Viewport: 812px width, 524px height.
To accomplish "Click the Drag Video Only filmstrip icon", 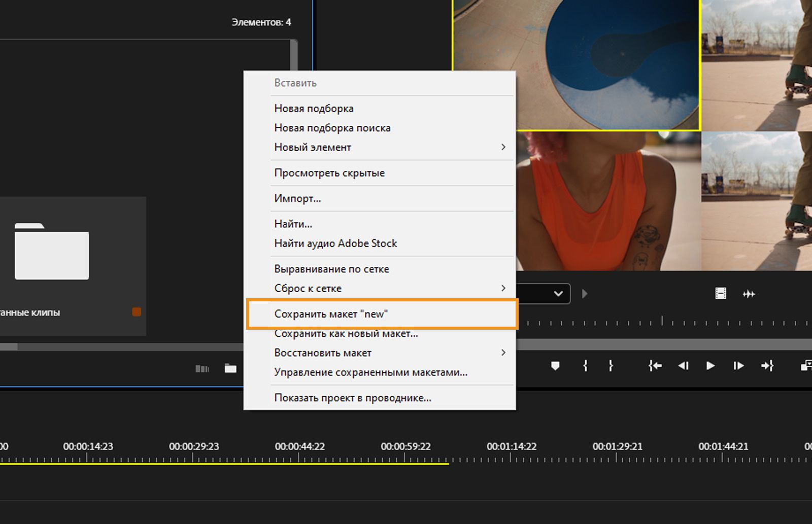I will tap(721, 294).
